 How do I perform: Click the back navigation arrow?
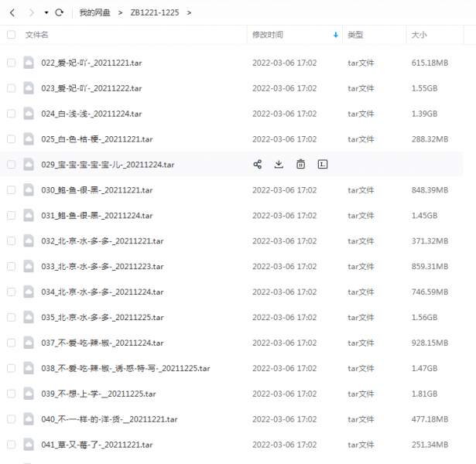point(12,13)
